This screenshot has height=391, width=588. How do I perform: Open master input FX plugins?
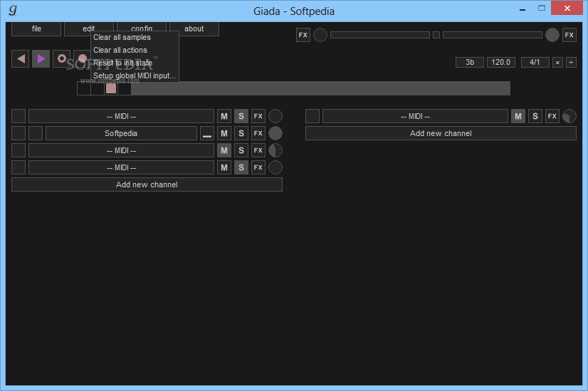303,35
